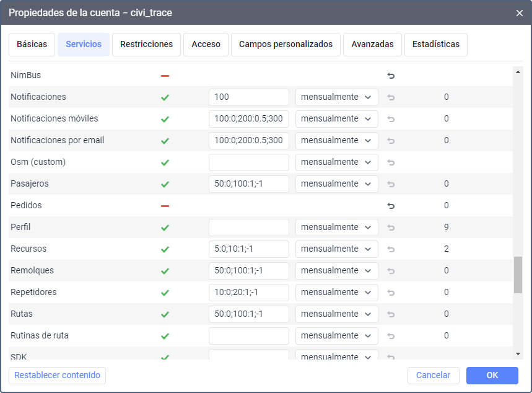The image size is (532, 393).
Task: Open the Campos personalizados tab
Action: (x=286, y=45)
